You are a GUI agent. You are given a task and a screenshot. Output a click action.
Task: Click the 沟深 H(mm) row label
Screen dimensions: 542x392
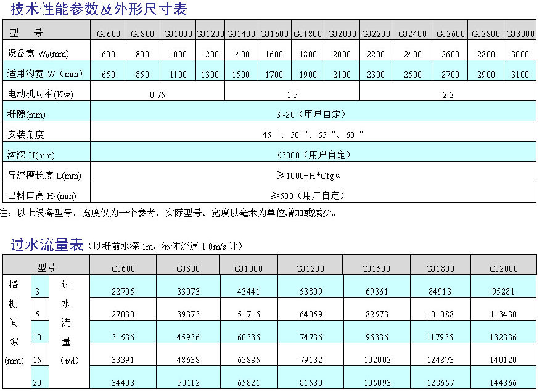tap(31, 155)
